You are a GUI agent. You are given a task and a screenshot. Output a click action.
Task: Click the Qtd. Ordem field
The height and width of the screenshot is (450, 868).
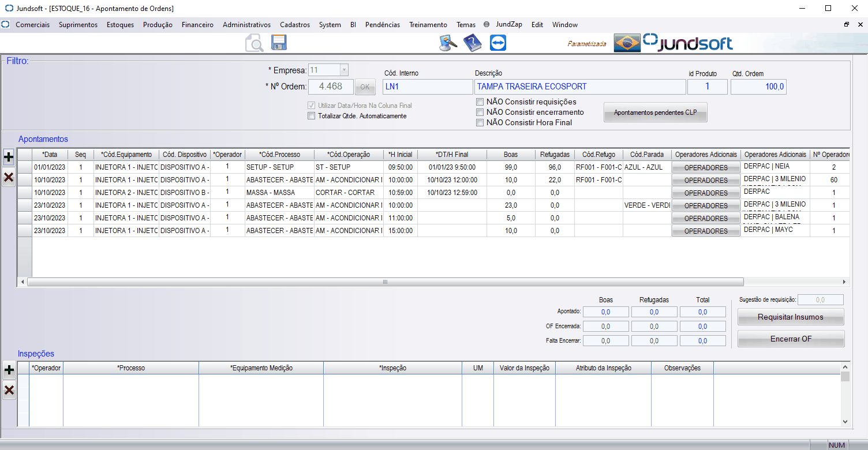[x=758, y=87]
